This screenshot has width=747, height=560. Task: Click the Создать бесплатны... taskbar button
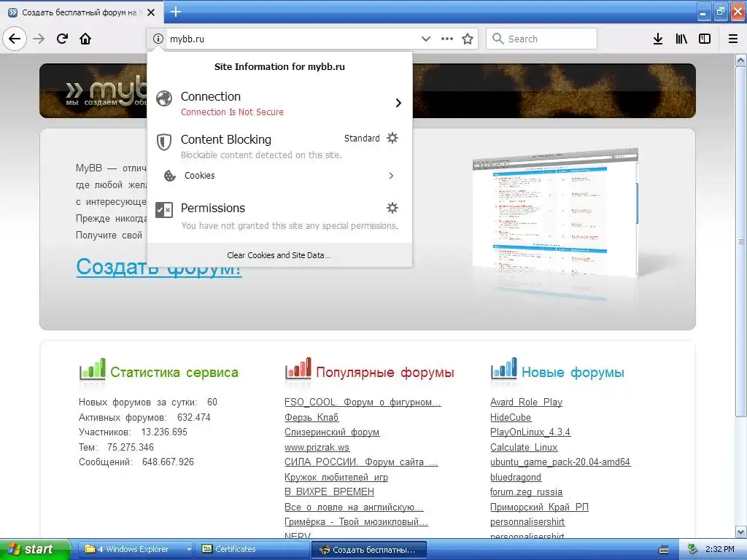(x=368, y=550)
